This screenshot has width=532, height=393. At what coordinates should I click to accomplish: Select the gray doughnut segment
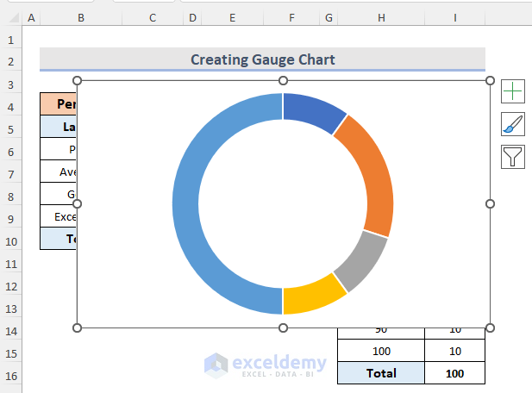click(x=363, y=261)
